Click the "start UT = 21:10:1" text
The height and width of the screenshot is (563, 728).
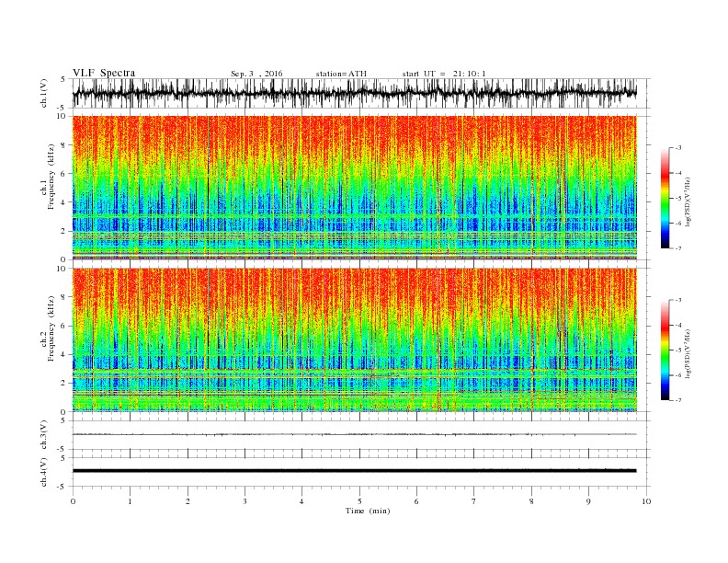tap(444, 74)
